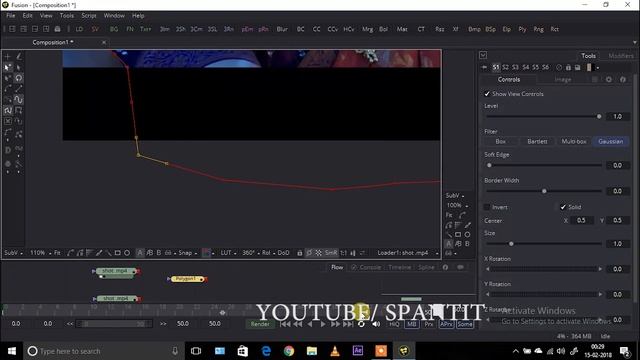The width and height of the screenshot is (640, 360).
Task: Add a Color Corrector with CC
Action: 316,29
